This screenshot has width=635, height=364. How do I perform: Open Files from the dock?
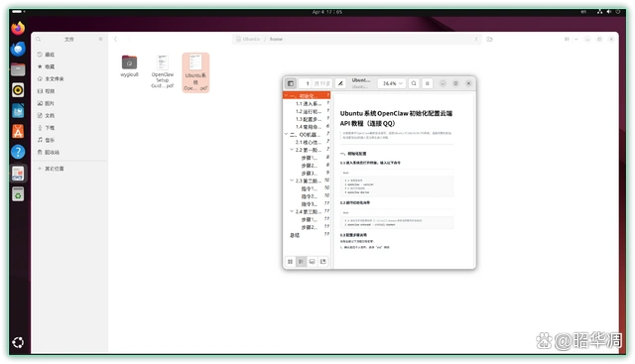coord(18,69)
